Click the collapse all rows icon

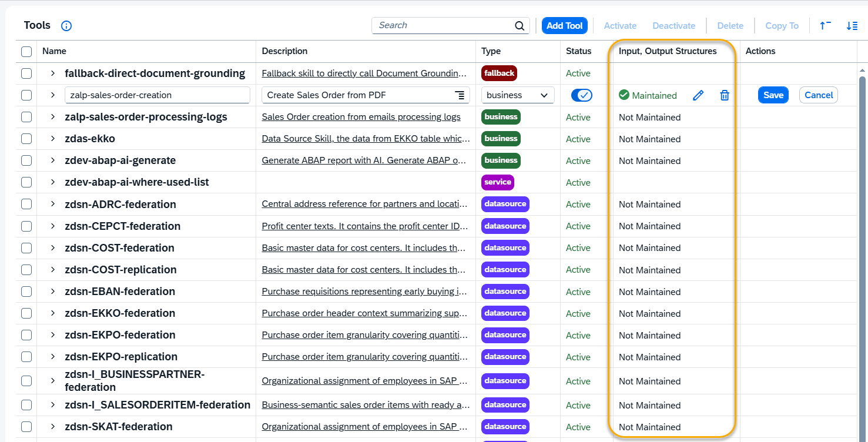pos(825,26)
